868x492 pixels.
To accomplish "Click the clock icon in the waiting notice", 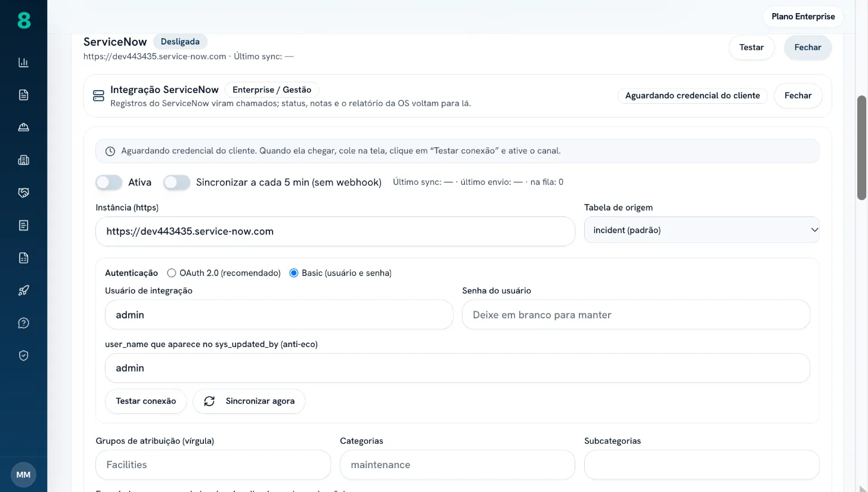I will pyautogui.click(x=110, y=151).
